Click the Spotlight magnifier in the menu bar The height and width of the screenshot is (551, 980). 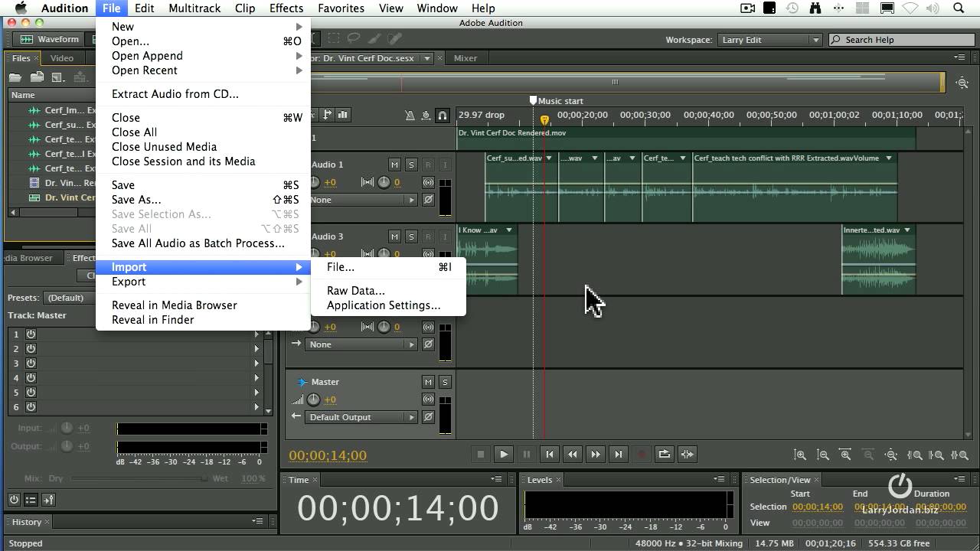(959, 8)
